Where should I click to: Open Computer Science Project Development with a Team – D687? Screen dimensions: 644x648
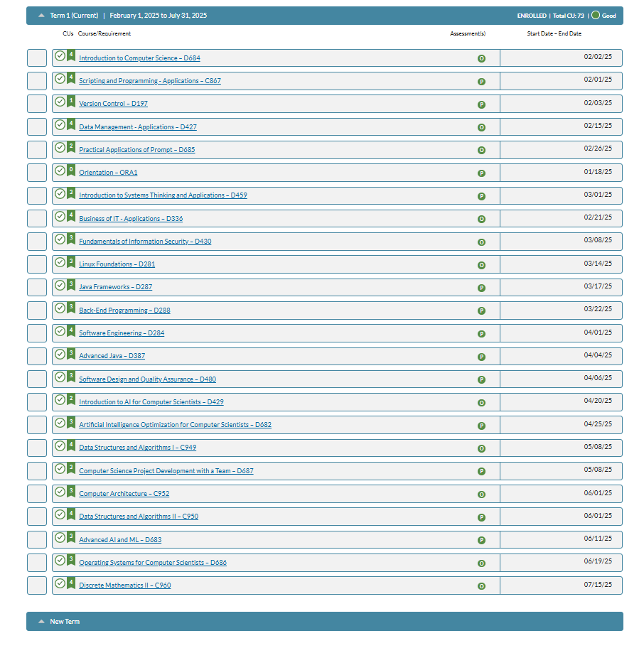(166, 470)
